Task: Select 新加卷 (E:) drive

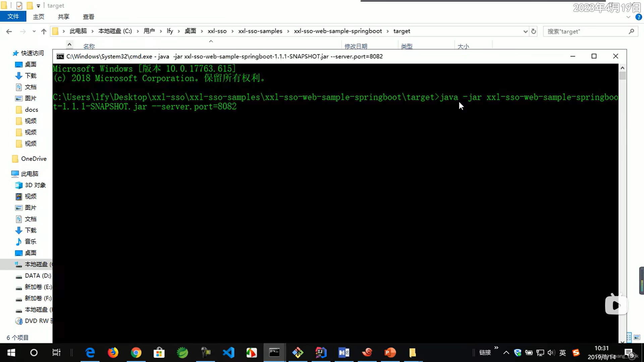Action: pyautogui.click(x=34, y=287)
